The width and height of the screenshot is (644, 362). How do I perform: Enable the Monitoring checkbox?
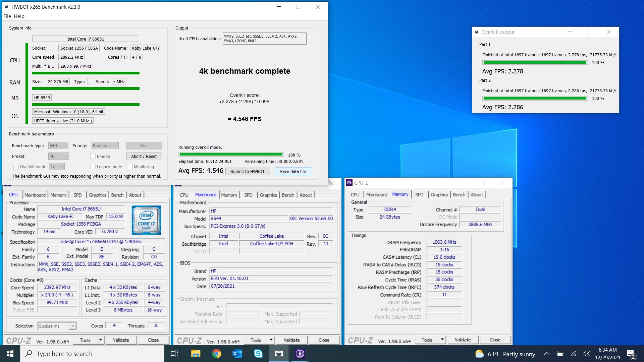tap(130, 167)
